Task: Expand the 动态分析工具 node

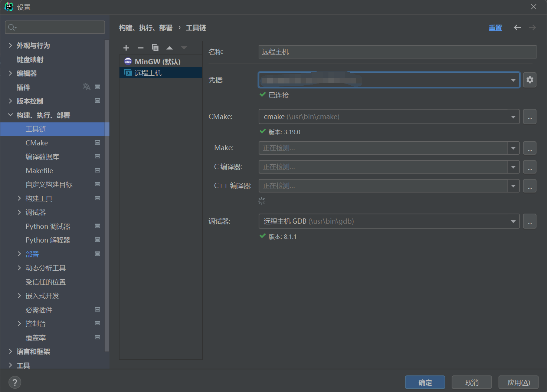Action: (x=19, y=268)
